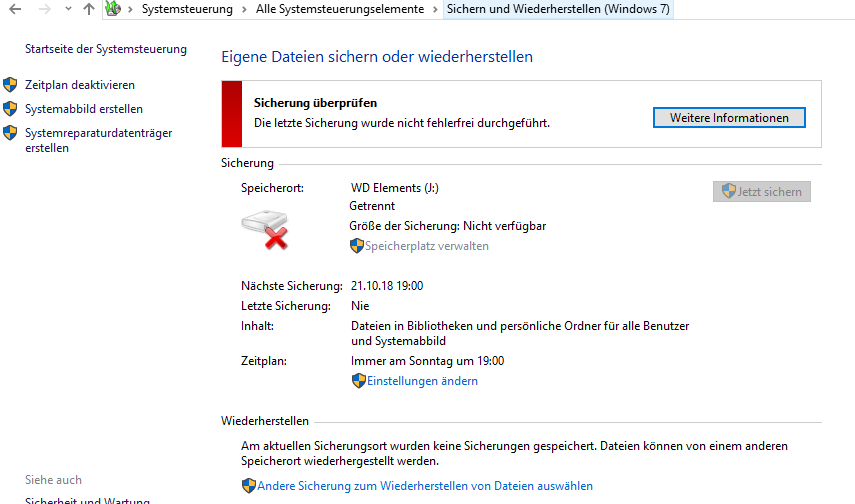Click shield icon beside Einstellungen ändern
The image size is (855, 504).
358,381
